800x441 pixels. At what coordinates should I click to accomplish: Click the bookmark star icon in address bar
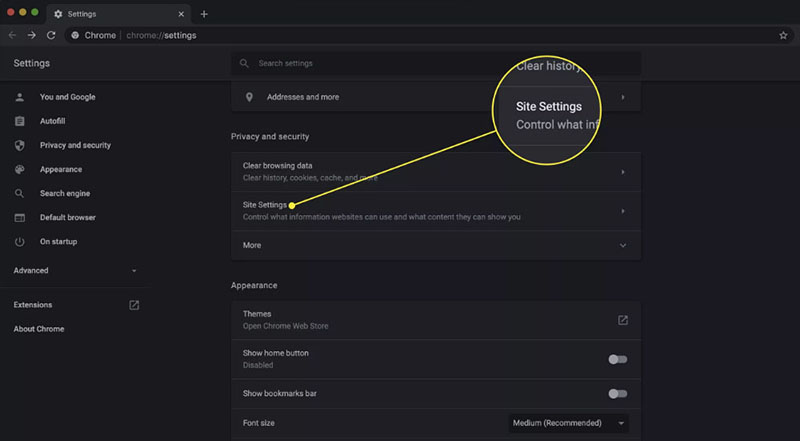[783, 35]
